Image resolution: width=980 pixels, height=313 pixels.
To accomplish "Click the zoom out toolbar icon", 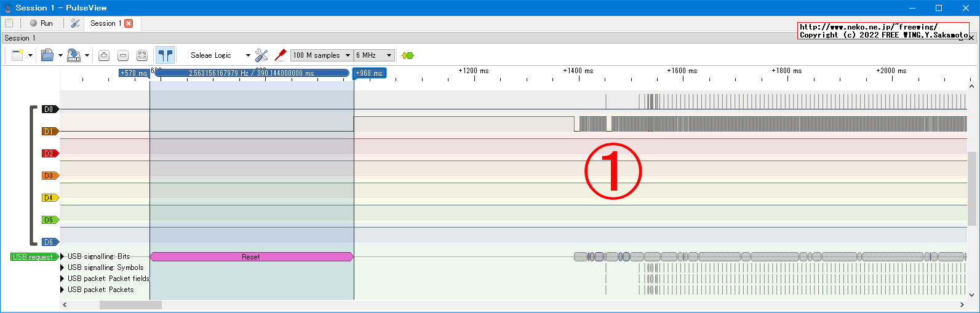I will [x=123, y=55].
